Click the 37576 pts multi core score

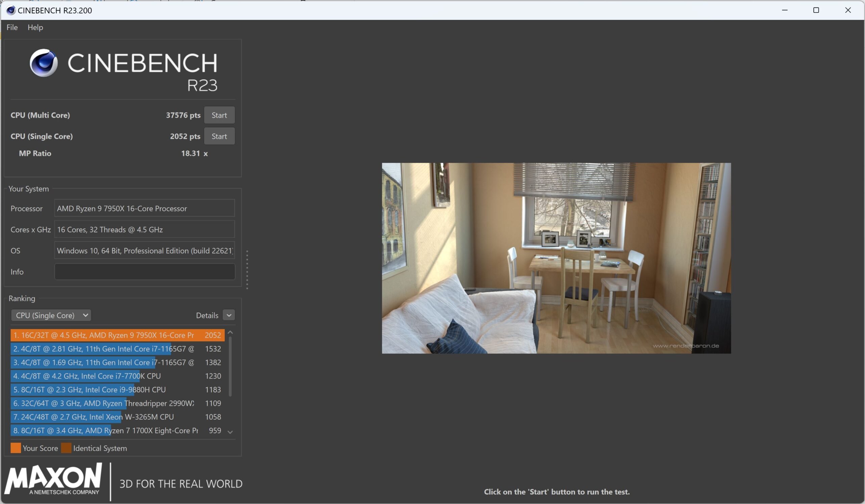click(x=183, y=115)
